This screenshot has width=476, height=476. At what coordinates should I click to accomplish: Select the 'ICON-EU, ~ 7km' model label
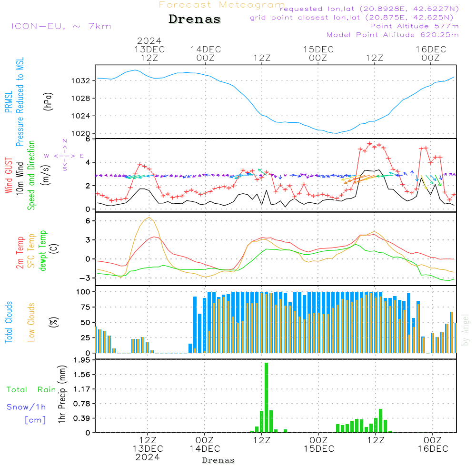click(61, 26)
